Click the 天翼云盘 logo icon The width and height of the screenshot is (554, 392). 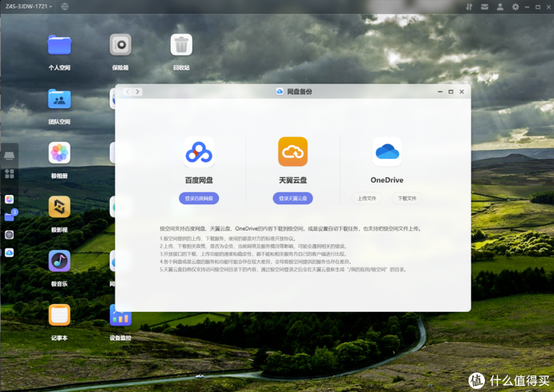coord(293,152)
